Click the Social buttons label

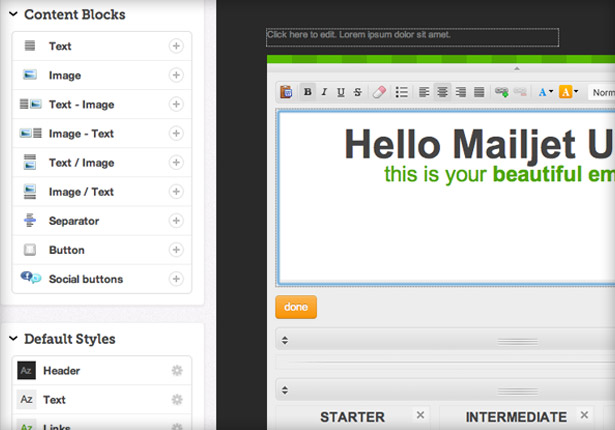[x=86, y=279]
